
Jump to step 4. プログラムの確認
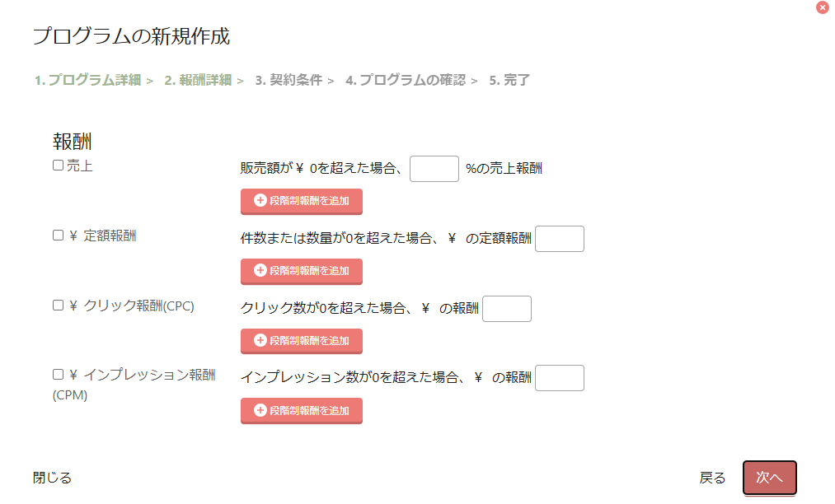(x=405, y=81)
